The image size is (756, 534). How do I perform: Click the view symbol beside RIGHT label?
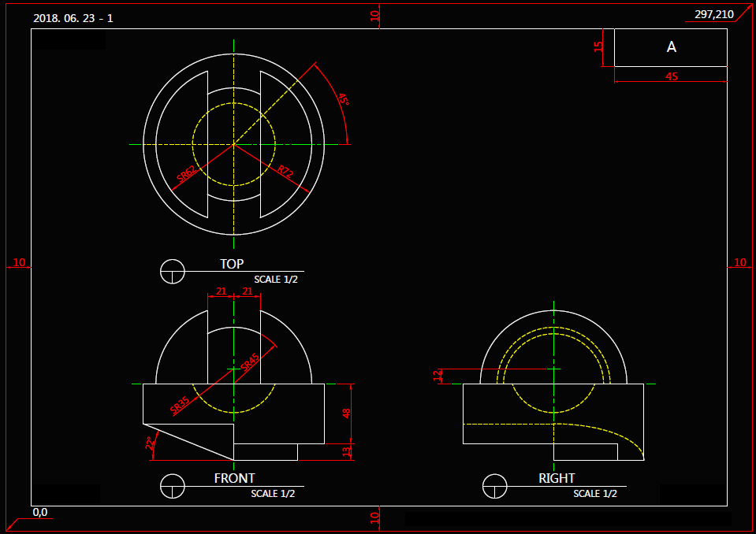(x=494, y=486)
